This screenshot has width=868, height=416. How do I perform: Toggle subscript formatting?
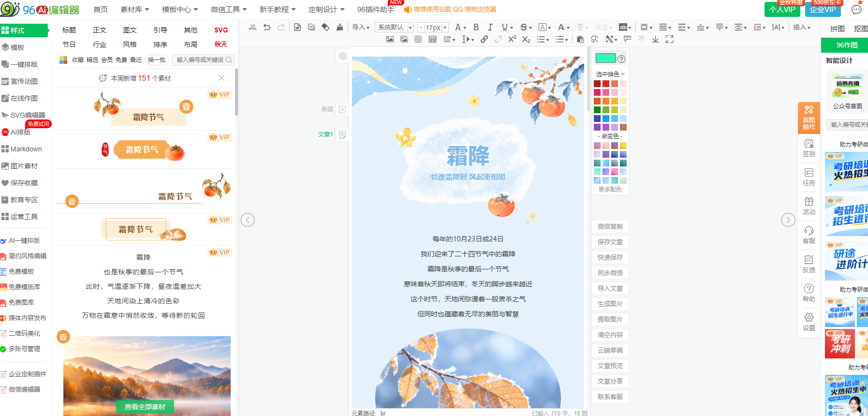tap(526, 40)
